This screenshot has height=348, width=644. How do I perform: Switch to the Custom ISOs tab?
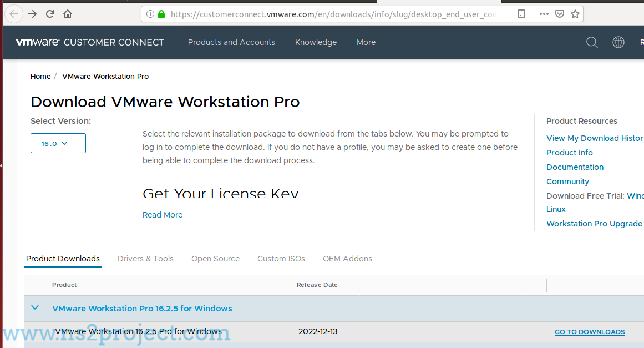[x=281, y=259]
